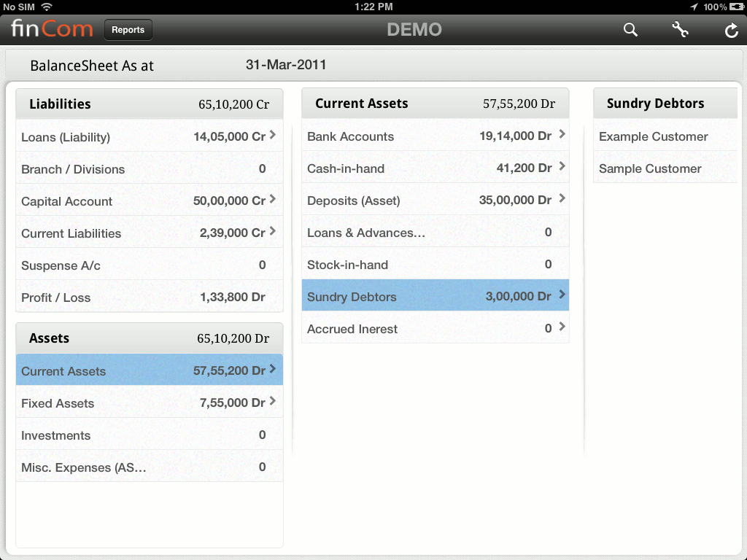Select the Profit / Loss row
Viewport: 747px width, 560px height.
point(149,297)
